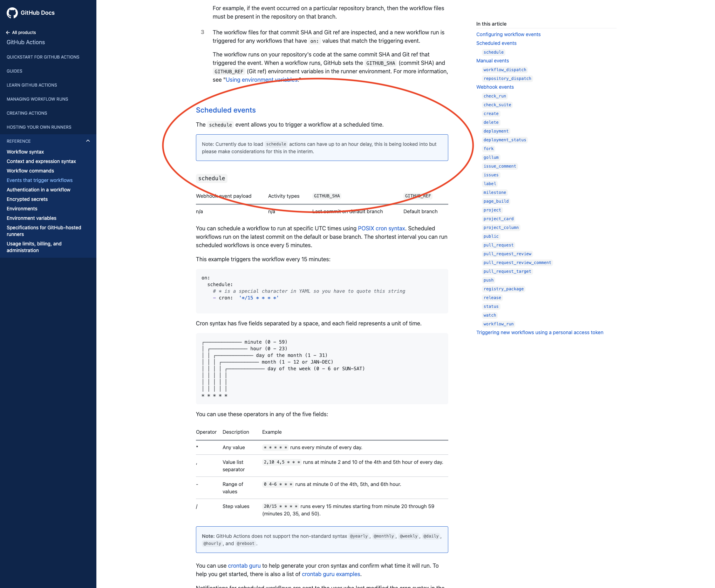Image resolution: width=715 pixels, height=588 pixels.
Task: Jump to project_column event
Action: click(501, 228)
